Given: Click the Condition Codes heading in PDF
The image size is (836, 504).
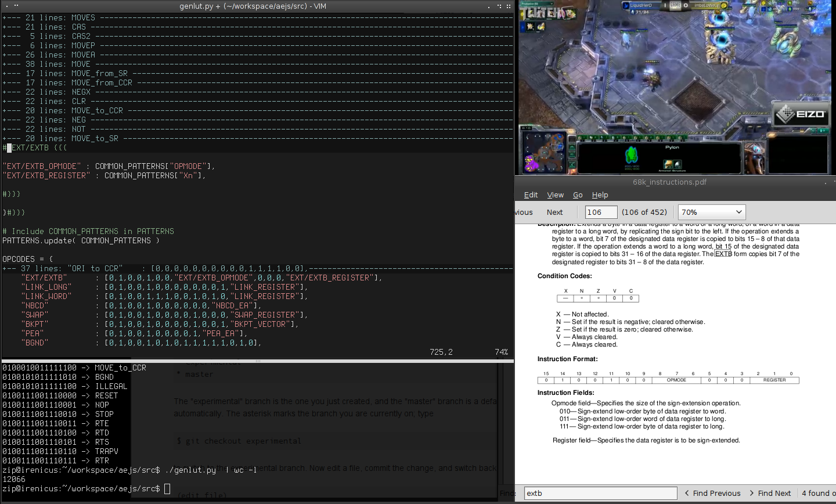Looking at the screenshot, I should click(564, 276).
